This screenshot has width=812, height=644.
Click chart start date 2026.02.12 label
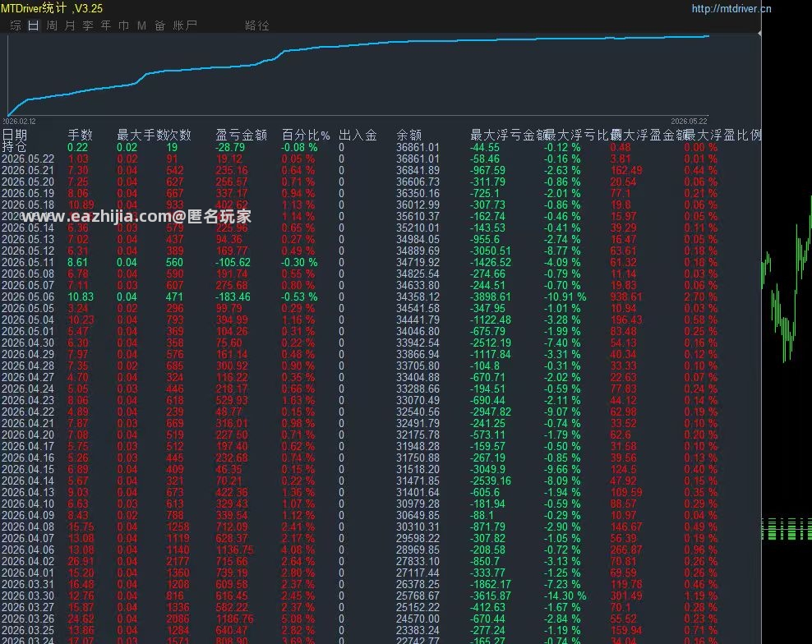point(19,121)
